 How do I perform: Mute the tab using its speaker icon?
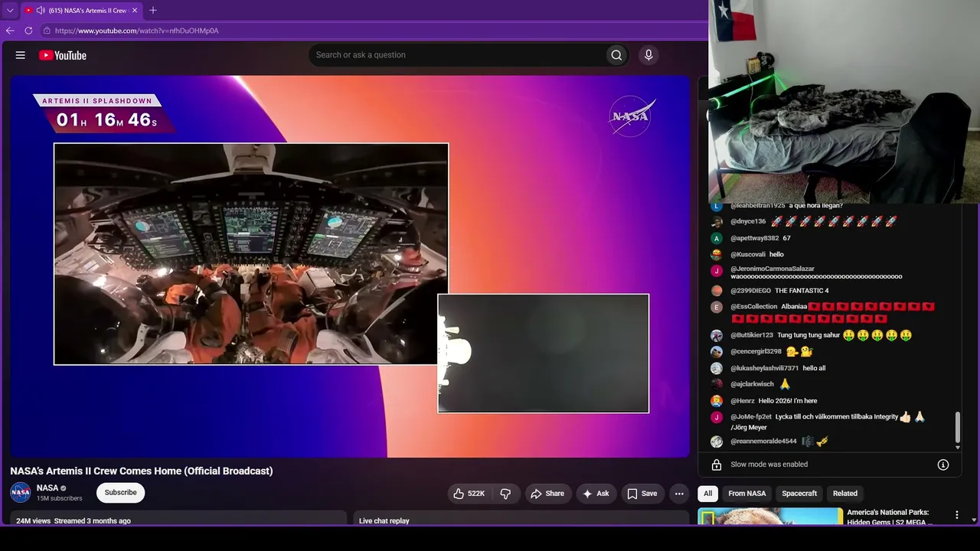(x=40, y=11)
